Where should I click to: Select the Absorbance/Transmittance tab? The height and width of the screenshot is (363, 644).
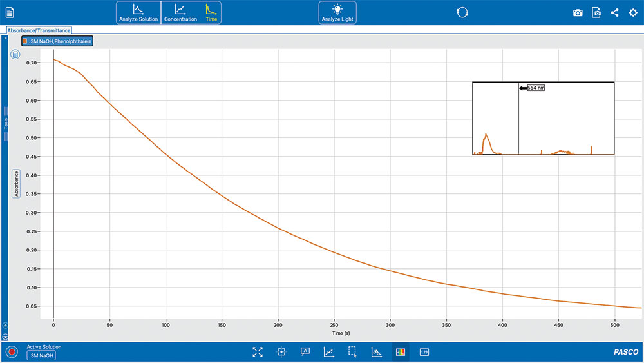coord(39,30)
